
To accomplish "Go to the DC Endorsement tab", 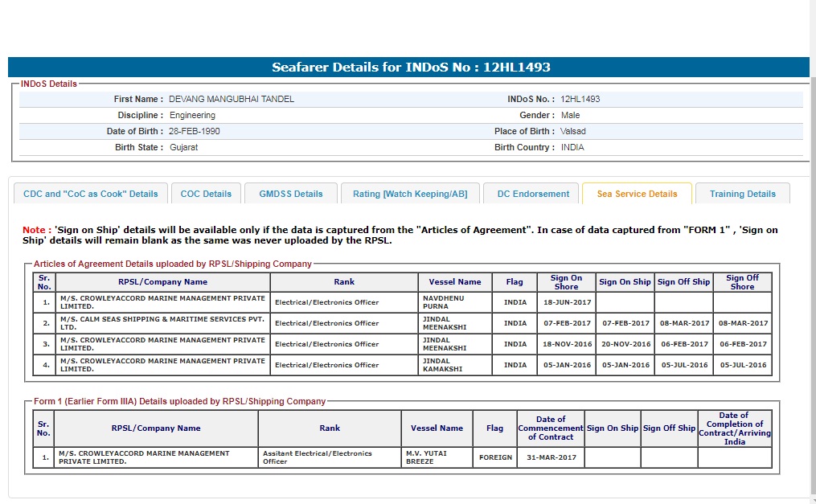I will tap(532, 194).
